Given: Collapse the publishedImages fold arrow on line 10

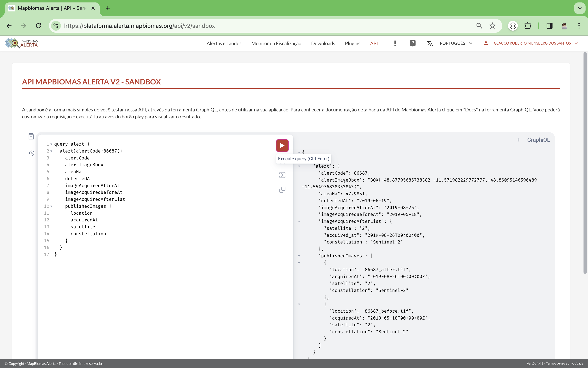Looking at the screenshot, I should 51,206.
